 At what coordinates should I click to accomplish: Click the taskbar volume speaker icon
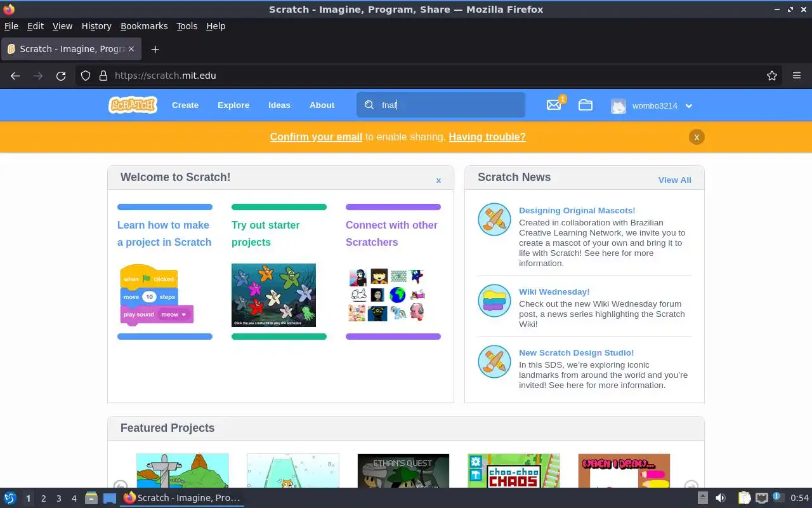click(x=721, y=498)
